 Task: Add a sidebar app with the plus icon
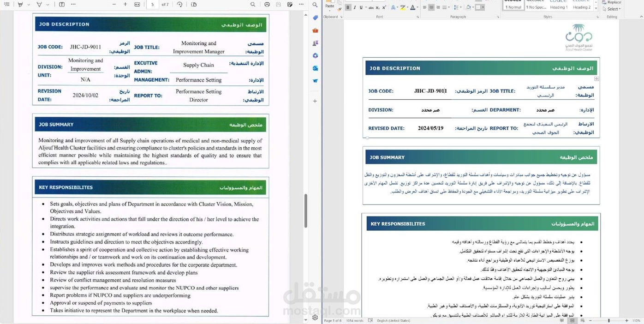click(315, 101)
